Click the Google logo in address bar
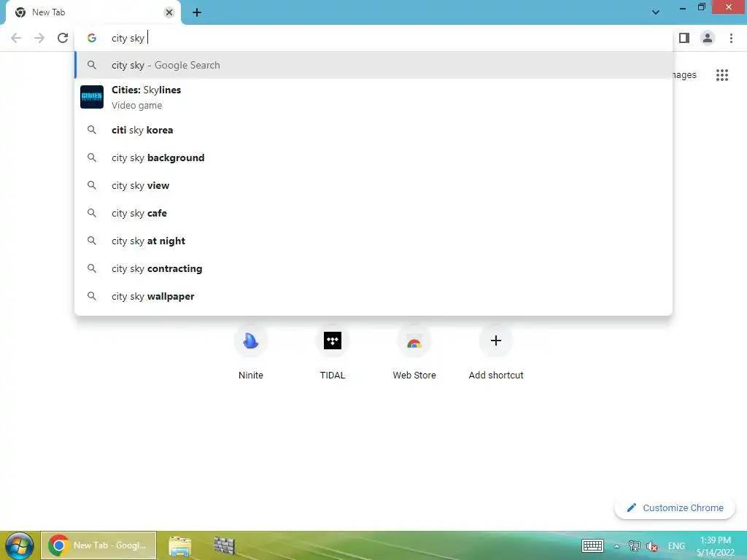 click(92, 38)
